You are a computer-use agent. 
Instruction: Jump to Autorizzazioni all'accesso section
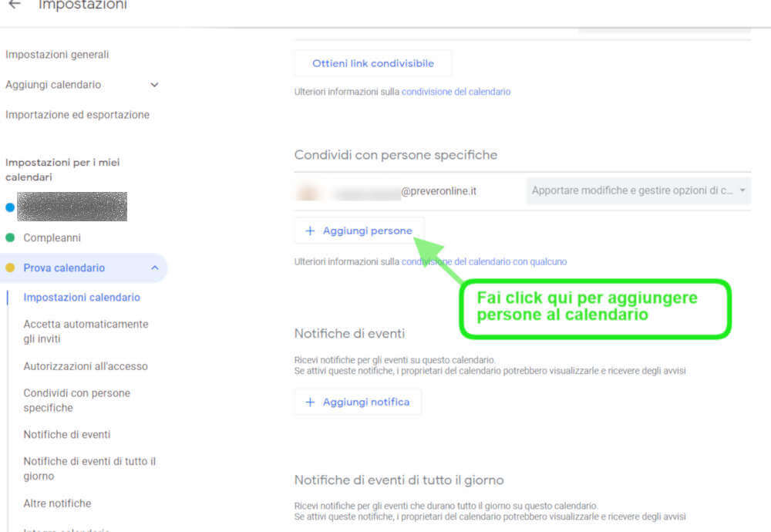pos(86,366)
